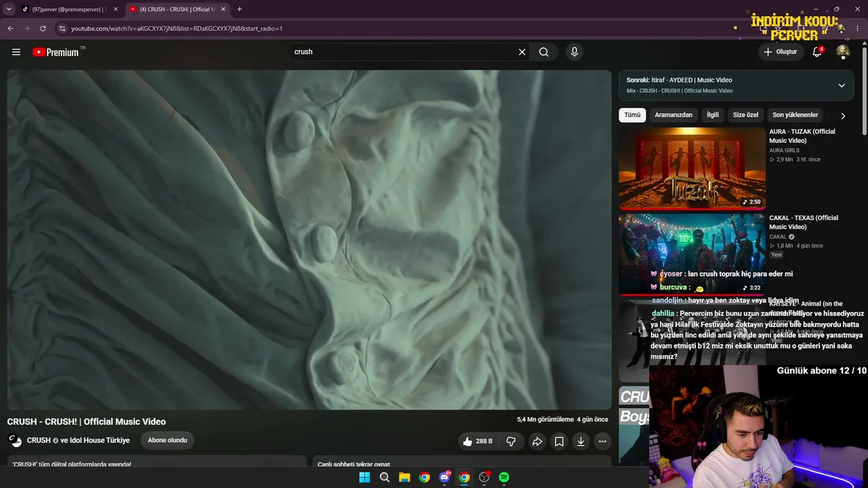Screen dimensions: 868x488
Task: Close the CRUSH YouTube tab
Action: [224, 9]
